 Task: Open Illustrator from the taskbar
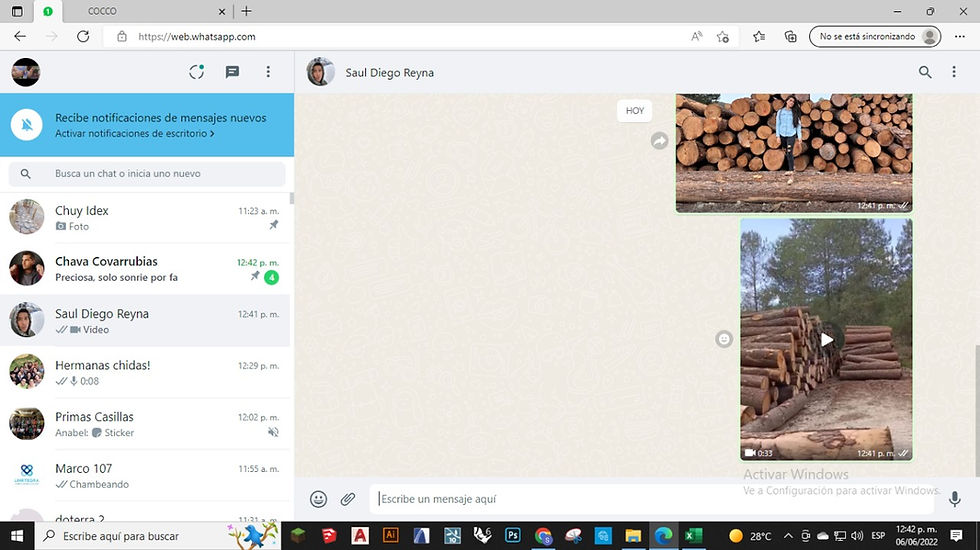tap(391, 536)
